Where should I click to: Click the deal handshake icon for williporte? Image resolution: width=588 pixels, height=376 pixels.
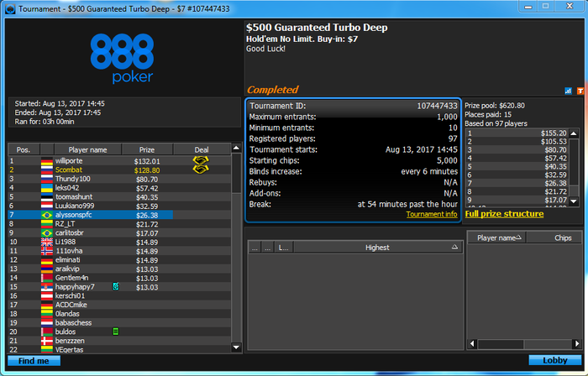[x=201, y=160]
